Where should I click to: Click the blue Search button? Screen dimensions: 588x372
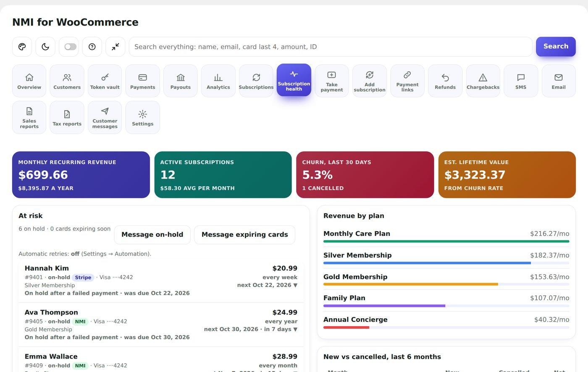pyautogui.click(x=556, y=47)
